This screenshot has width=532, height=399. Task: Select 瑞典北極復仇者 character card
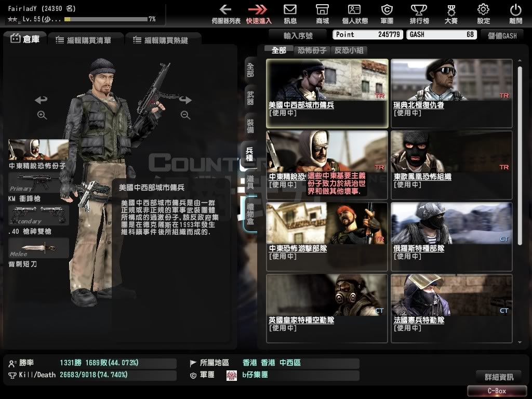pos(451,94)
